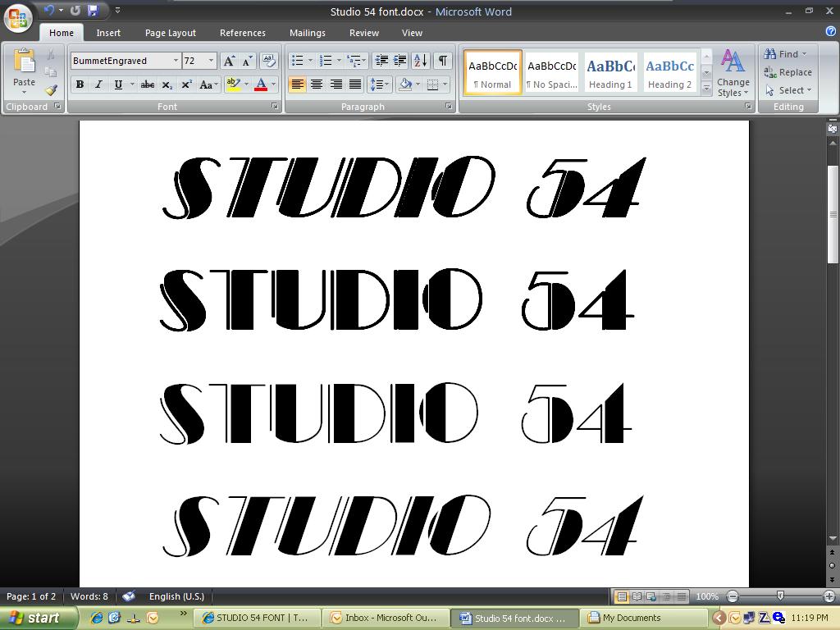Grow the font size
This screenshot has width=840, height=630.
229,61
